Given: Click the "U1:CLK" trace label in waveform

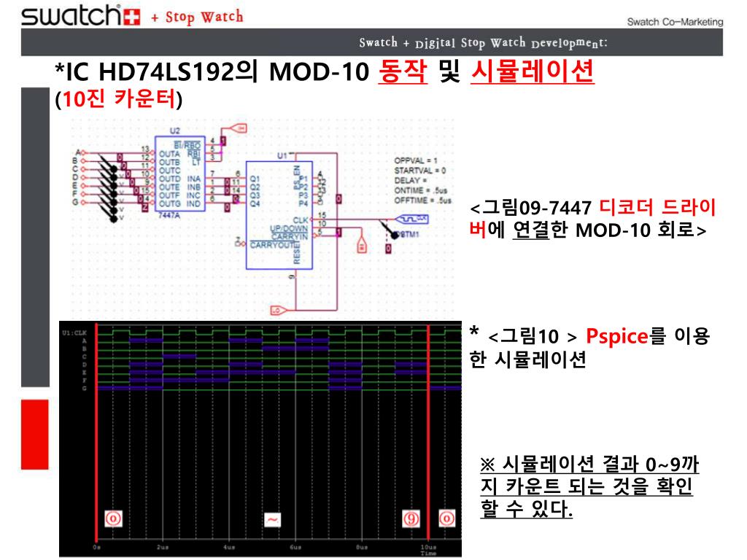Looking at the screenshot, I should pos(75,332).
